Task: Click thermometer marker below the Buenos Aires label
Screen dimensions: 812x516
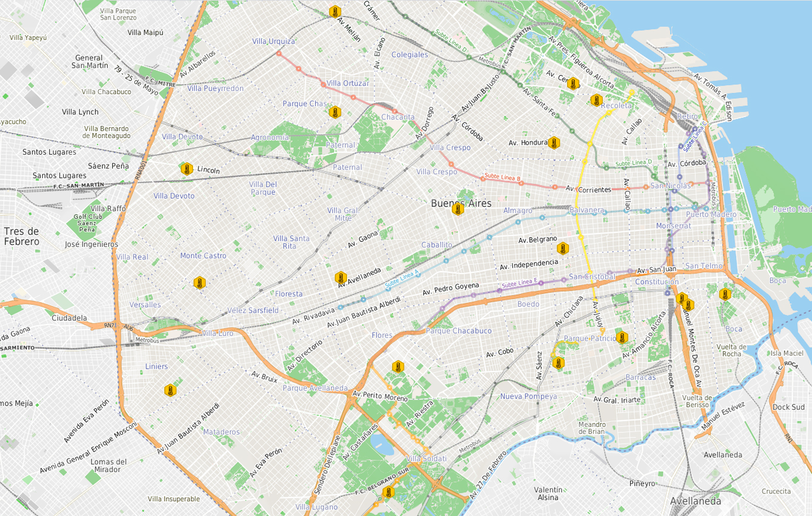Action: [x=457, y=209]
